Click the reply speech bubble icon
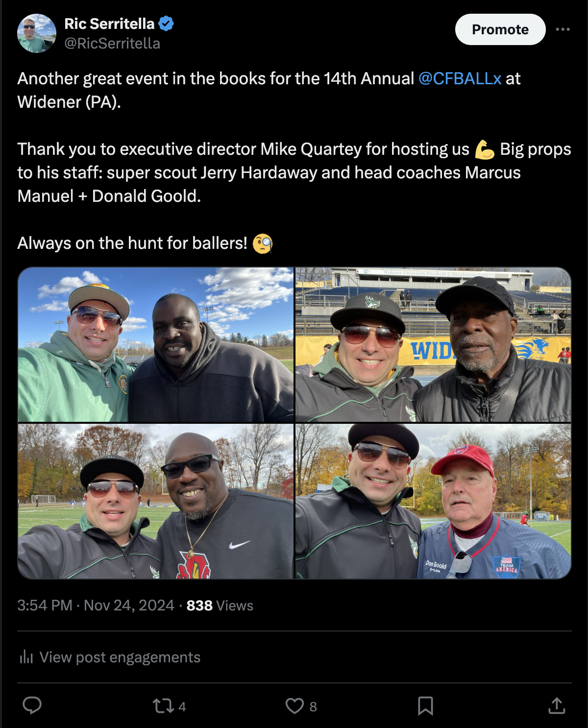 click(32, 705)
